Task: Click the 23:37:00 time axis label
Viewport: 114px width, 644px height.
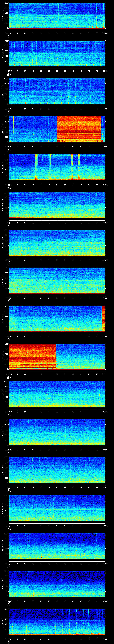Action: (9, 336)
